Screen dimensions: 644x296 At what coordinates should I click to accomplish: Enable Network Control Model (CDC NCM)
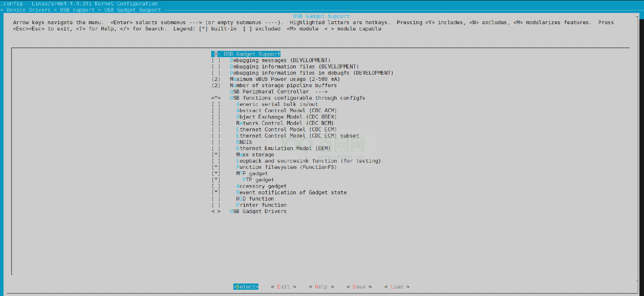pos(273,123)
